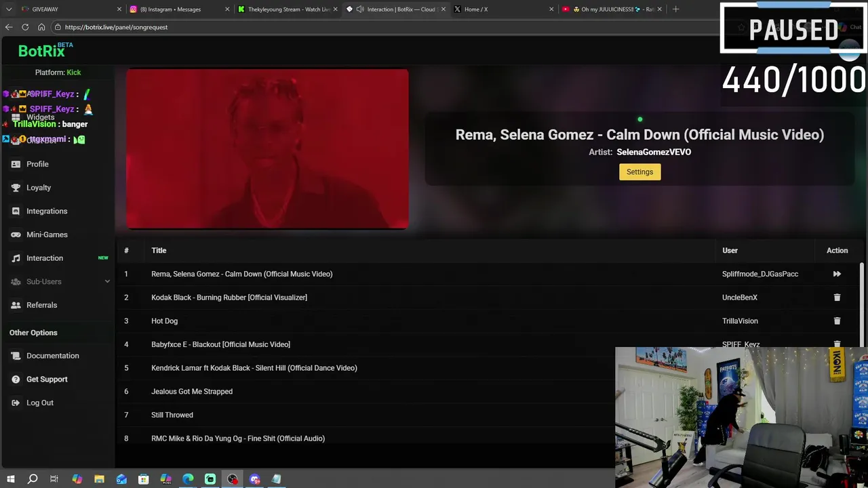Screen dimensions: 868x488
Task: Click the User column header
Action: point(730,251)
